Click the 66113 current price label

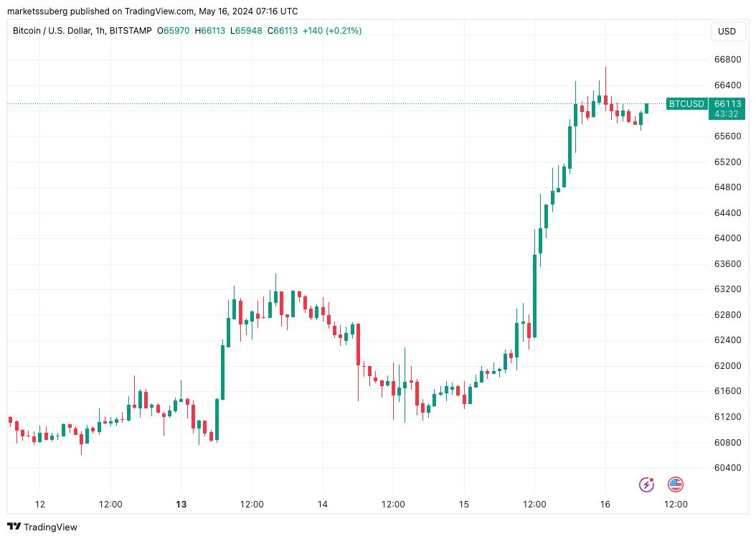point(727,104)
